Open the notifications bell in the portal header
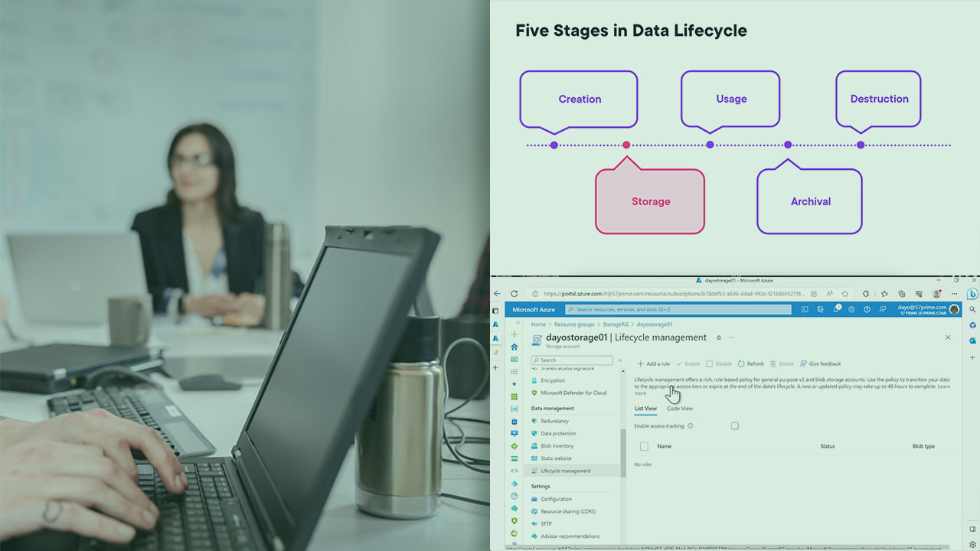Image resolution: width=980 pixels, height=551 pixels. 837,308
